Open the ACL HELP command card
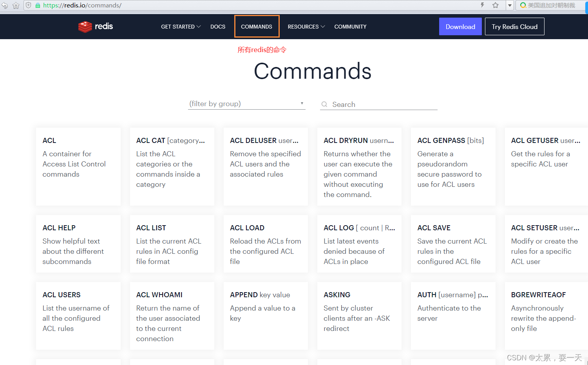The image size is (588, 365). coord(78,244)
